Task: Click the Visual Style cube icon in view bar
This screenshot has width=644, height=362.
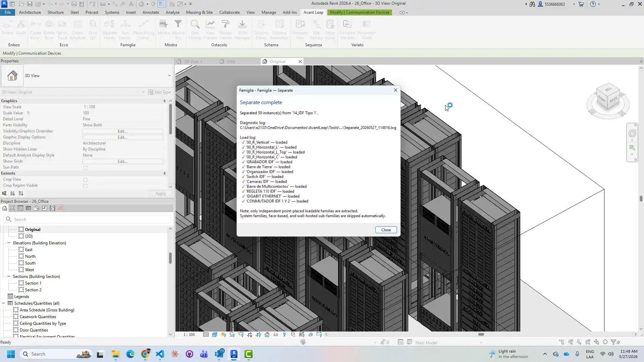Action: click(x=215, y=335)
